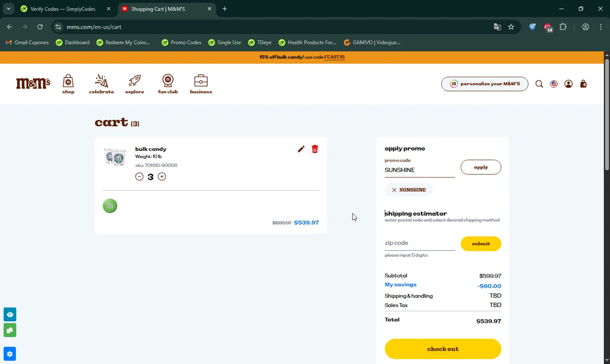Click the My savings label

401,285
